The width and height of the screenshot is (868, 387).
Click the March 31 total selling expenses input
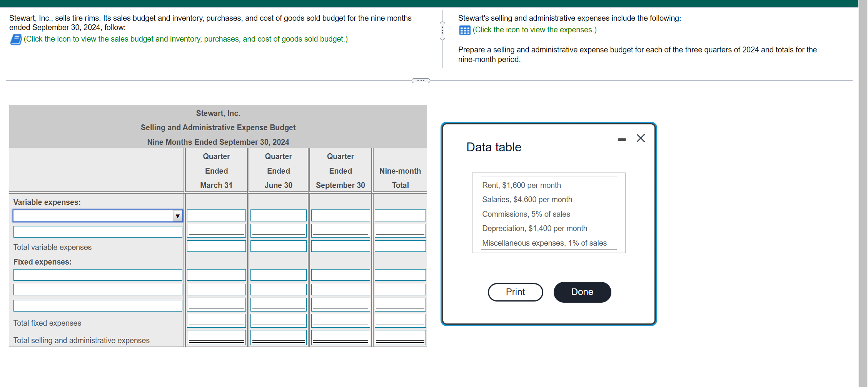pos(216,337)
